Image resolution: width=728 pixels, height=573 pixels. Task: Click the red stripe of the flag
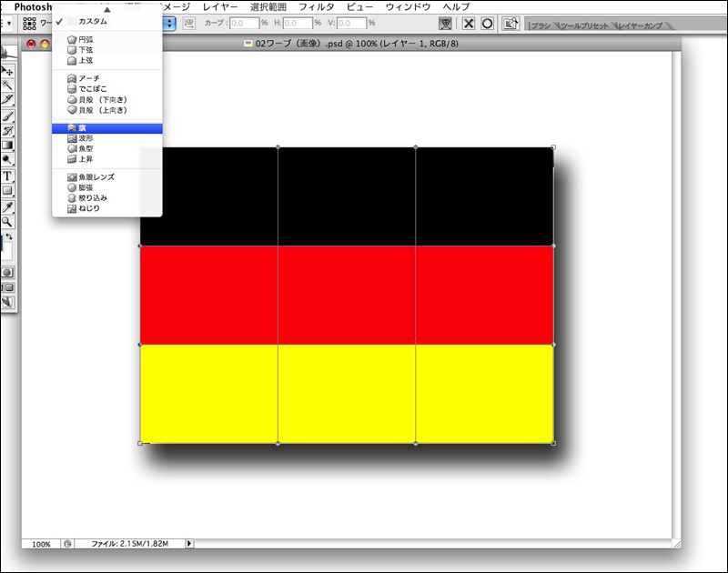click(x=346, y=295)
